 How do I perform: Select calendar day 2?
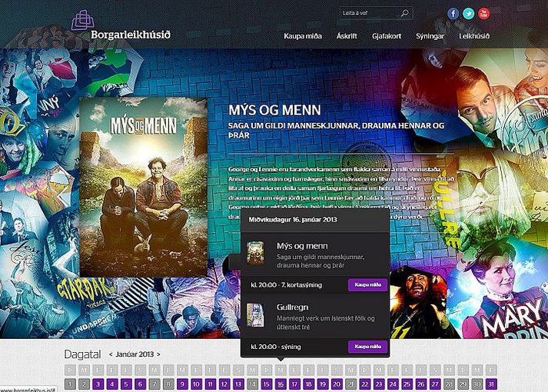(84, 384)
